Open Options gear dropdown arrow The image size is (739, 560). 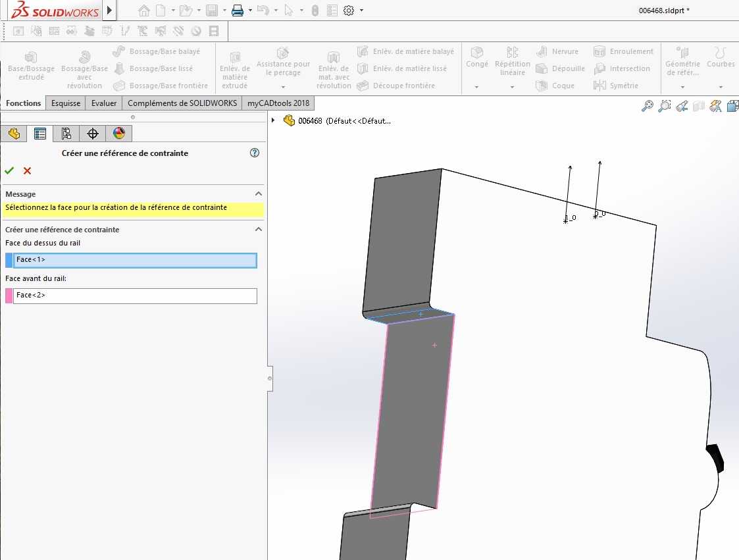click(361, 11)
